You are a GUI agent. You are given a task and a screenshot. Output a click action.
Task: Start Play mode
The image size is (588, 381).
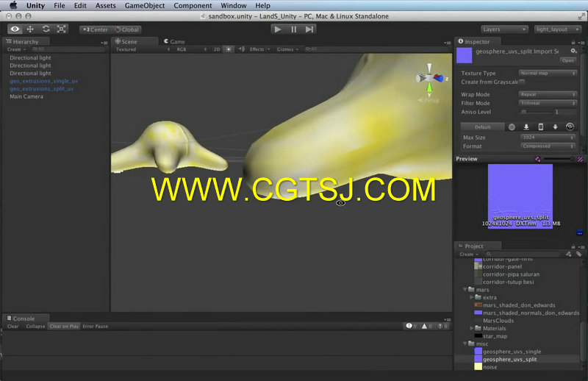[278, 29]
